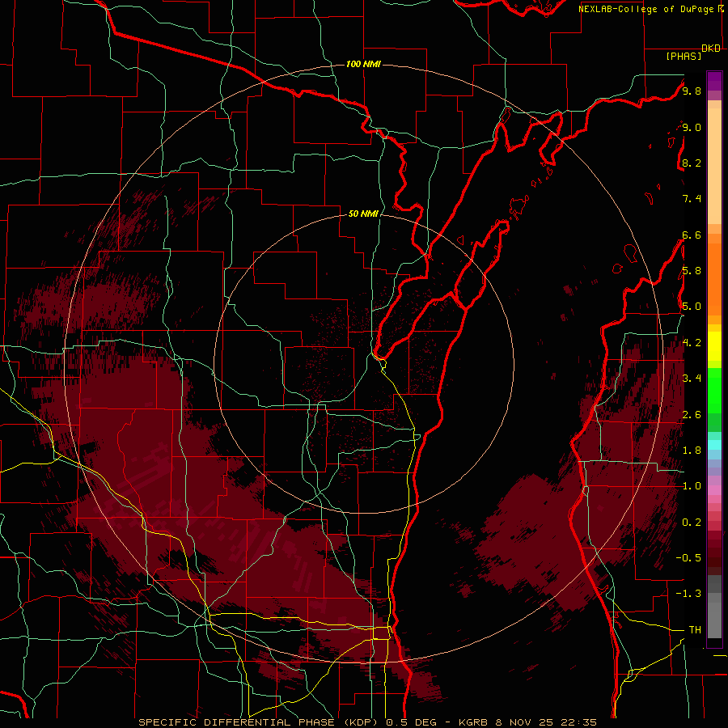Click the cyan segment of color bar
Screen dimensions: 728x728
click(714, 445)
